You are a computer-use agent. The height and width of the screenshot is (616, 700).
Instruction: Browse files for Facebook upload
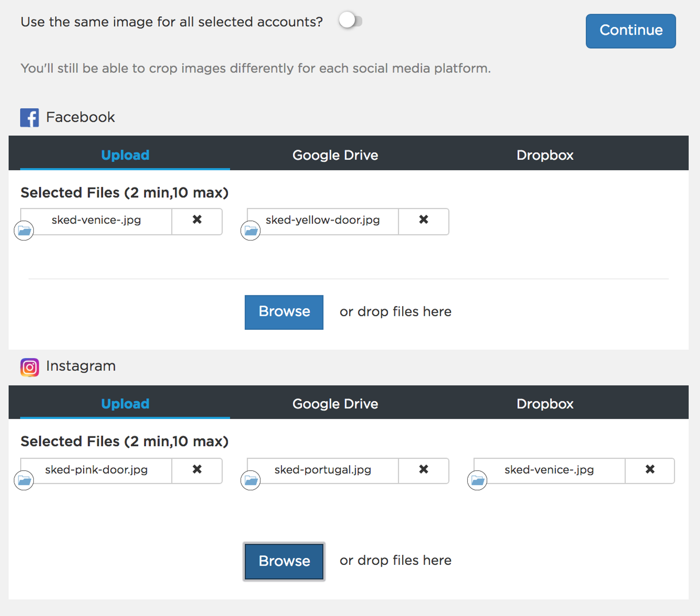point(284,312)
